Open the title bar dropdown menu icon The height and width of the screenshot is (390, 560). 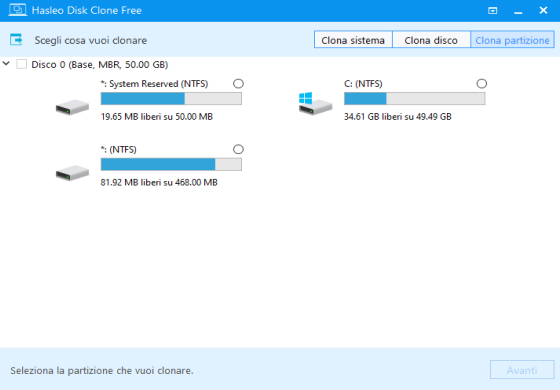tap(492, 11)
